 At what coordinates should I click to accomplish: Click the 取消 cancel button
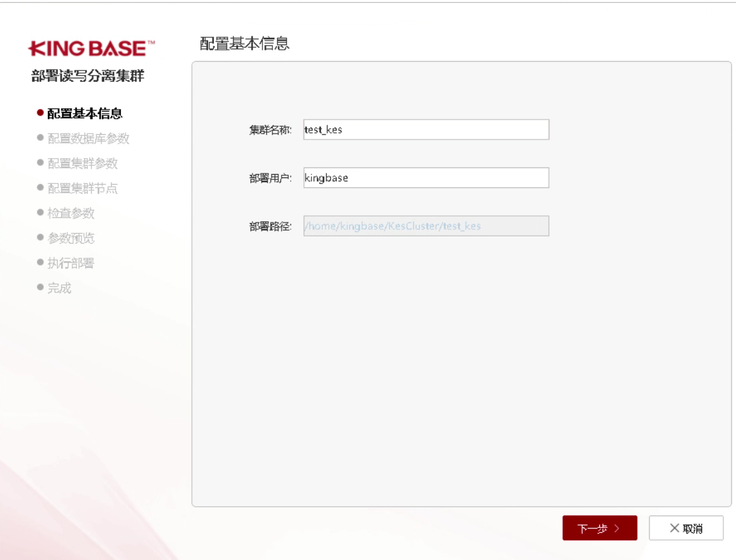(686, 528)
